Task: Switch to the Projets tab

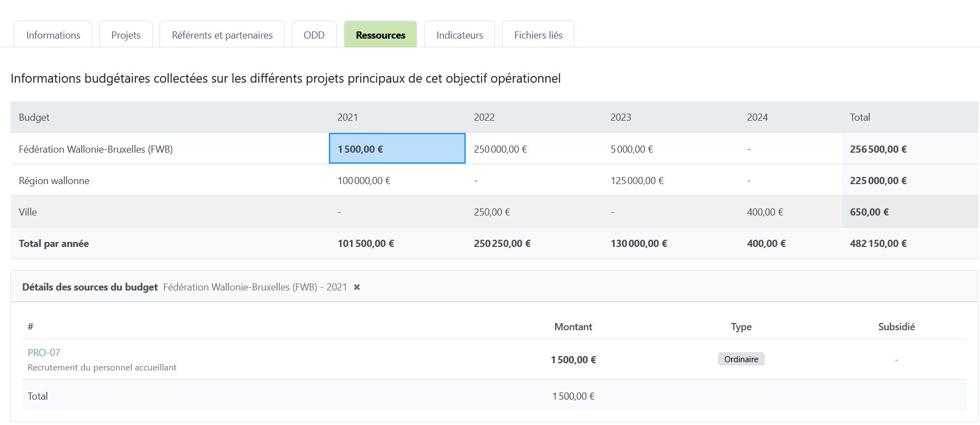Action: [126, 35]
